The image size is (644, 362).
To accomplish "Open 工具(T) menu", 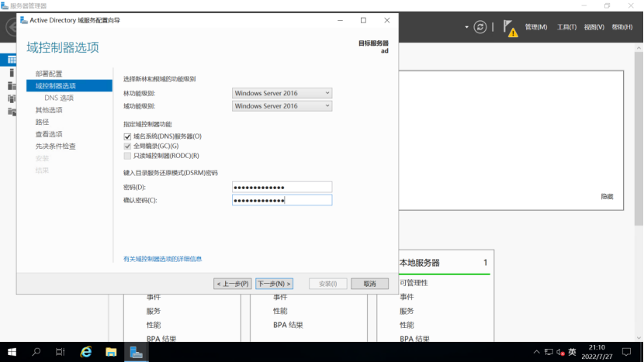I will click(x=566, y=27).
